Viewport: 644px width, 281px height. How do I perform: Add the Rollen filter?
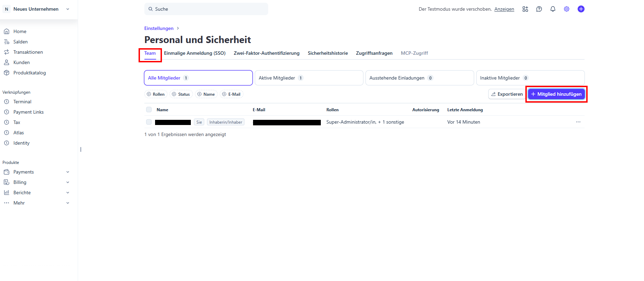click(x=156, y=94)
